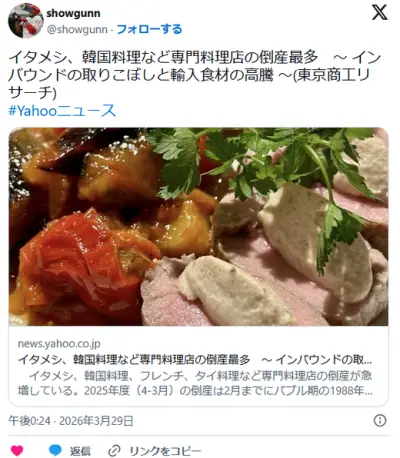The image size is (400, 458).
Task: Open the info circle icon
Action: point(380,420)
